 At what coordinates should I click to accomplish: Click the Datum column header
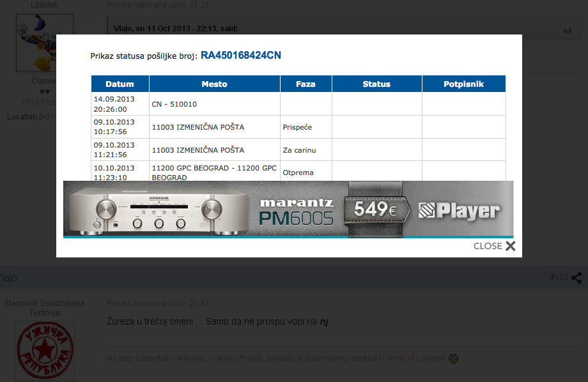tap(120, 84)
